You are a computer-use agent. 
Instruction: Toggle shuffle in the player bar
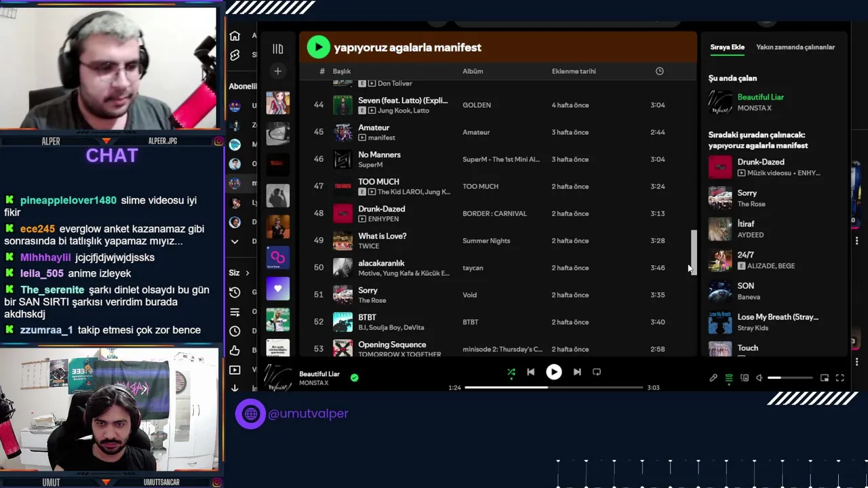(511, 372)
